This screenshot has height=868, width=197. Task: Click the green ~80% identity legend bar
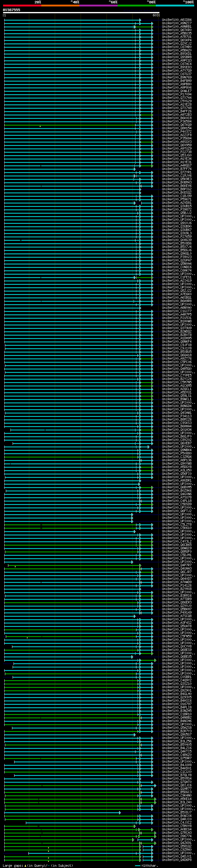coord(137,6)
